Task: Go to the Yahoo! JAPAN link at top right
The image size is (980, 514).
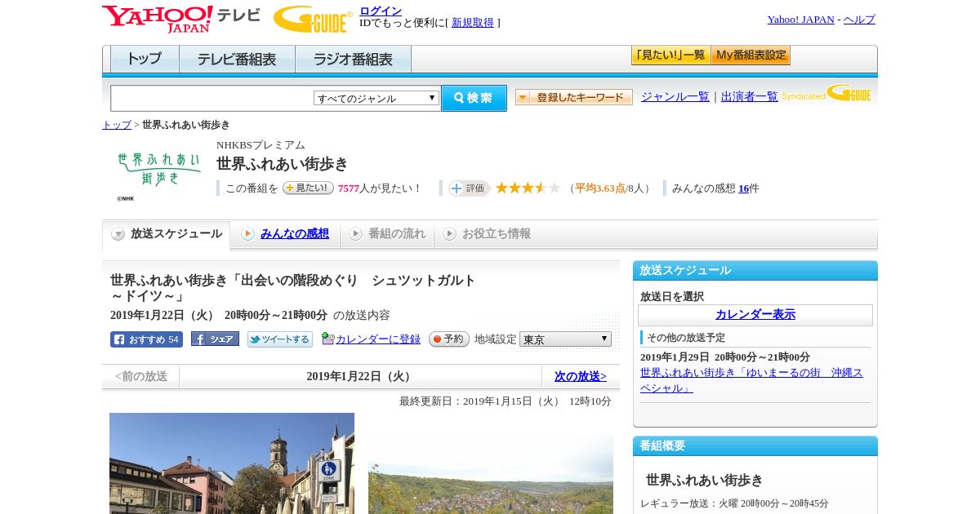Action: tap(800, 20)
